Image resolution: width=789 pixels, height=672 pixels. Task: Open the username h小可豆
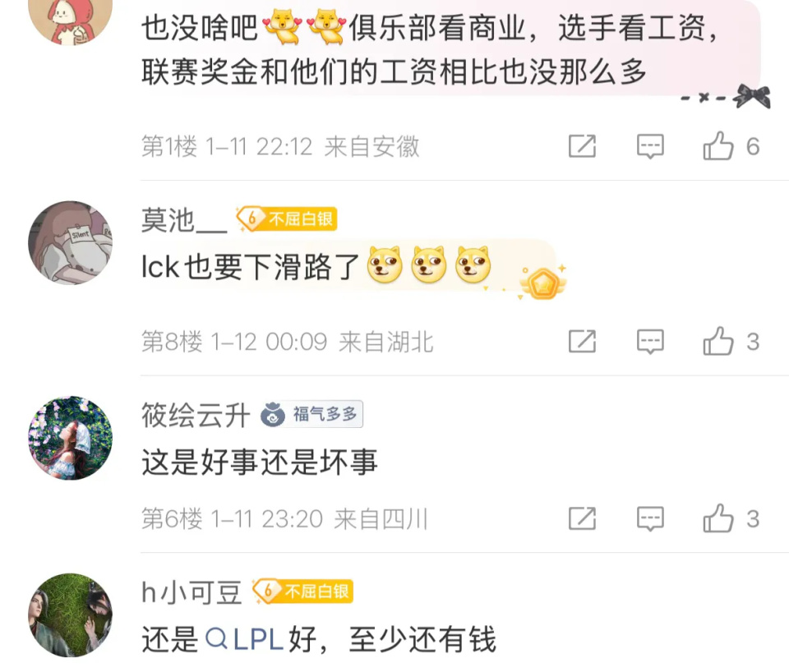coord(191,592)
